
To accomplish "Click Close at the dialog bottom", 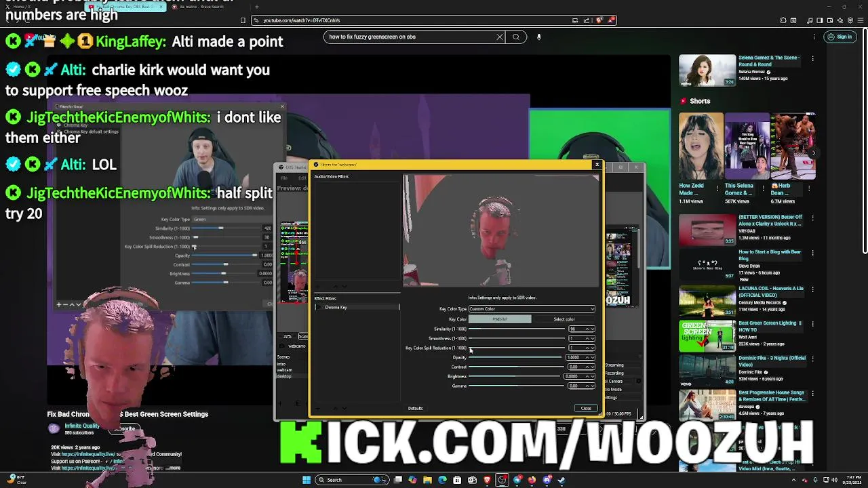I will 586,409.
